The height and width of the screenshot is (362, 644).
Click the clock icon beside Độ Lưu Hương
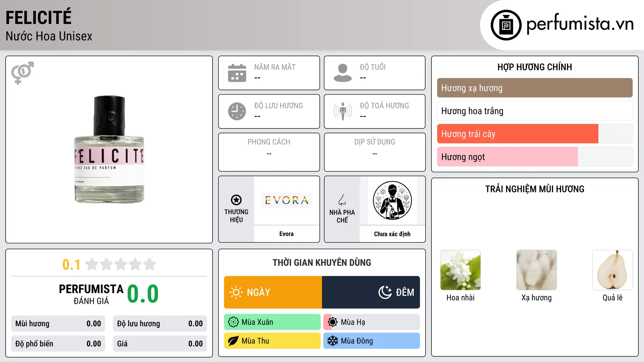pos(237,111)
